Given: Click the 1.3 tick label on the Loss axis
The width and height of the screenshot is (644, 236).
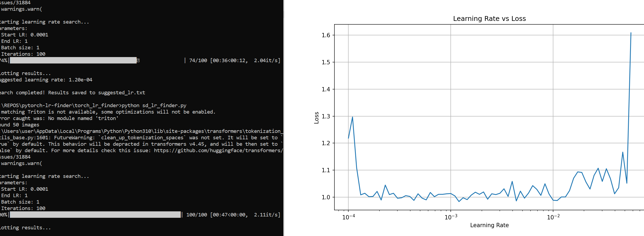Looking at the screenshot, I should coord(326,116).
